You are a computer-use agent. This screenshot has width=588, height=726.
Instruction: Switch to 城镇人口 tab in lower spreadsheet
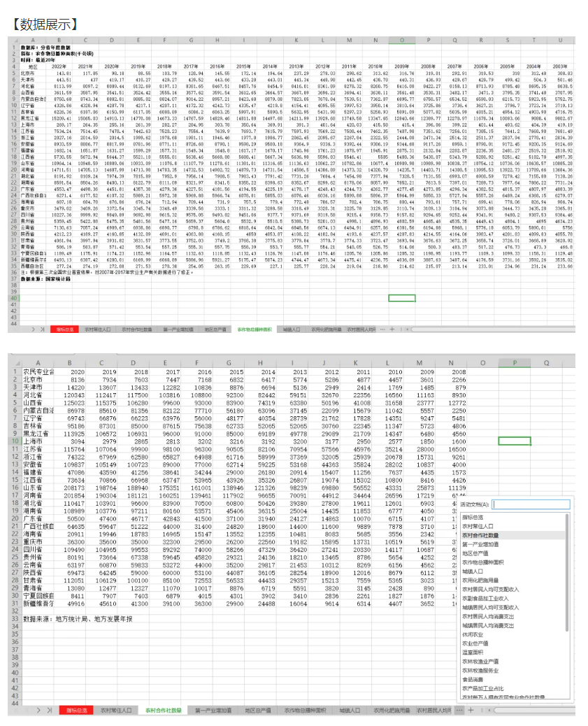(x=350, y=710)
